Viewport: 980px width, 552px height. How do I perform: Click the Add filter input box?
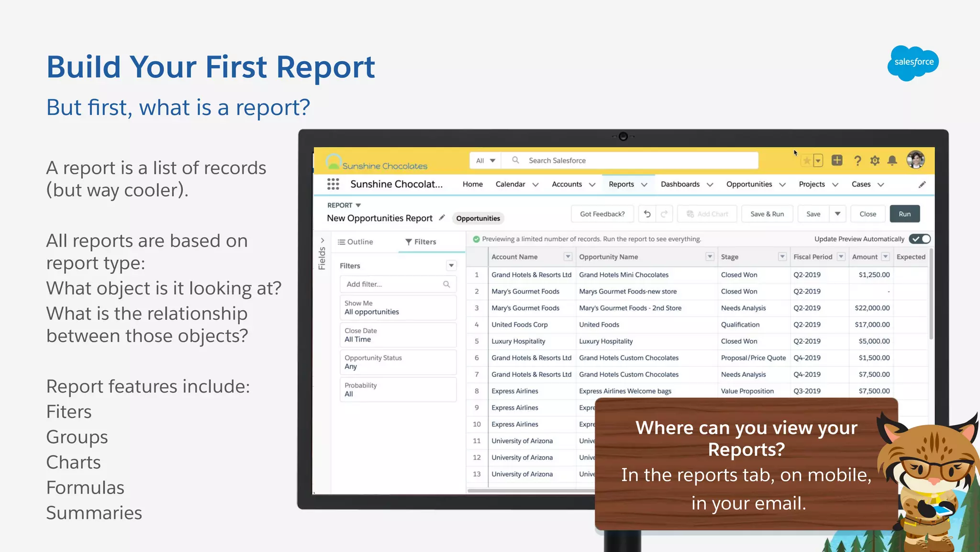tap(398, 284)
